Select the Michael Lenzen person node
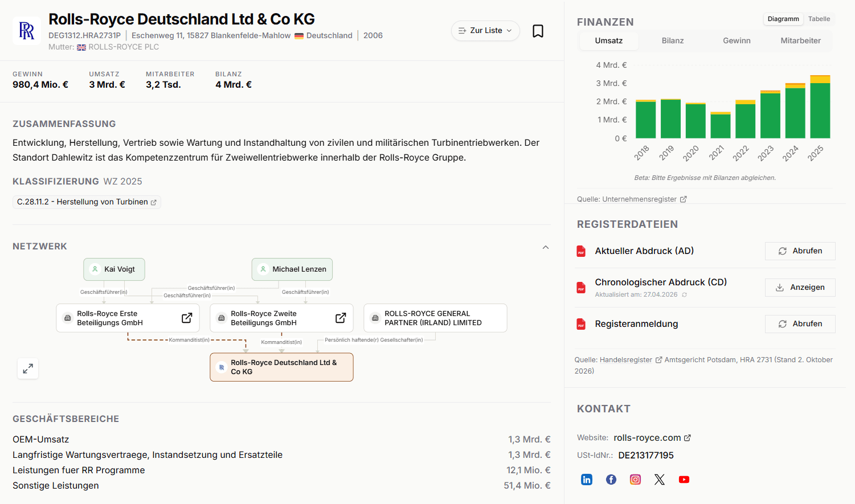Screen dimensions: 855x504 pyautogui.click(x=292, y=269)
